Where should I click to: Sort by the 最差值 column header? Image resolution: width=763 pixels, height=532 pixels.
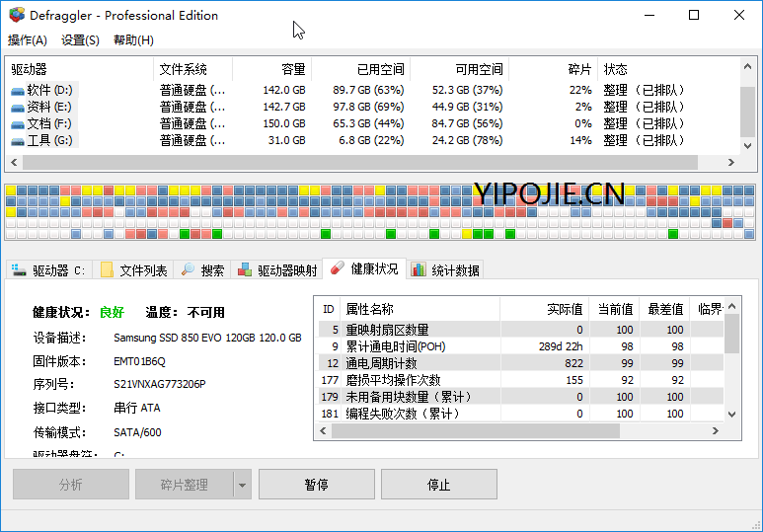[x=665, y=309]
